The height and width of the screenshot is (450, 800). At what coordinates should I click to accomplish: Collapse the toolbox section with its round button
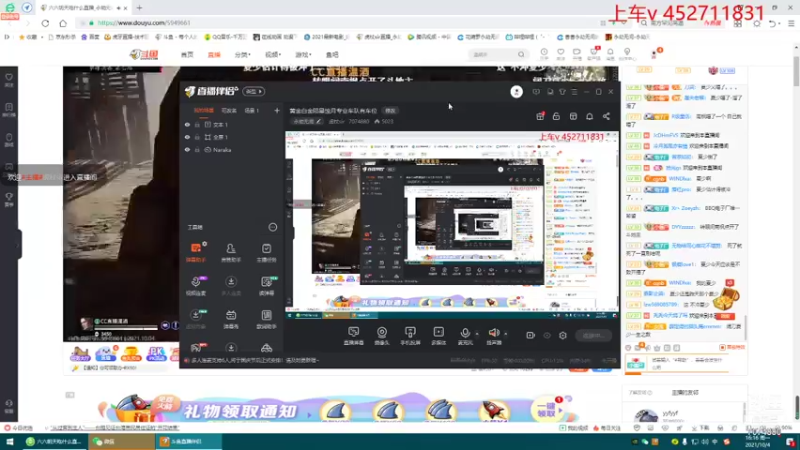273,227
